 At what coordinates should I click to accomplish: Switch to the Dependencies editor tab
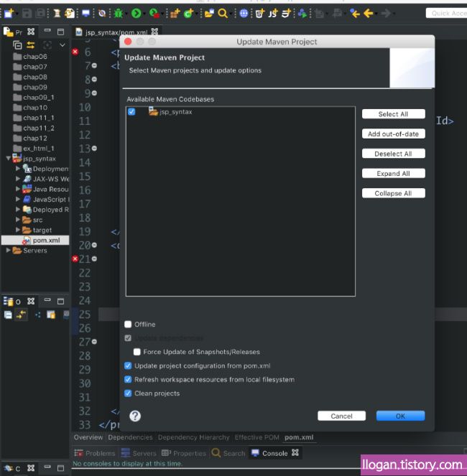tap(130, 437)
